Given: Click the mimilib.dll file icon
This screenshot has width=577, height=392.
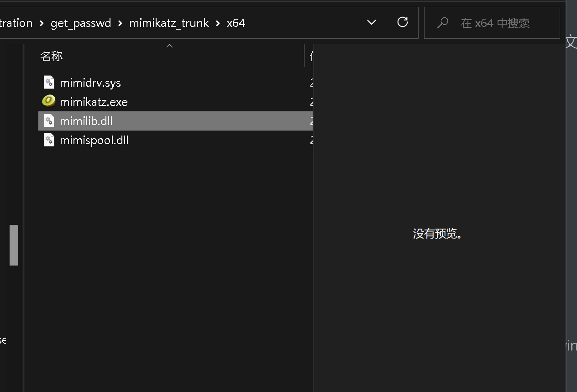Looking at the screenshot, I should click(49, 121).
